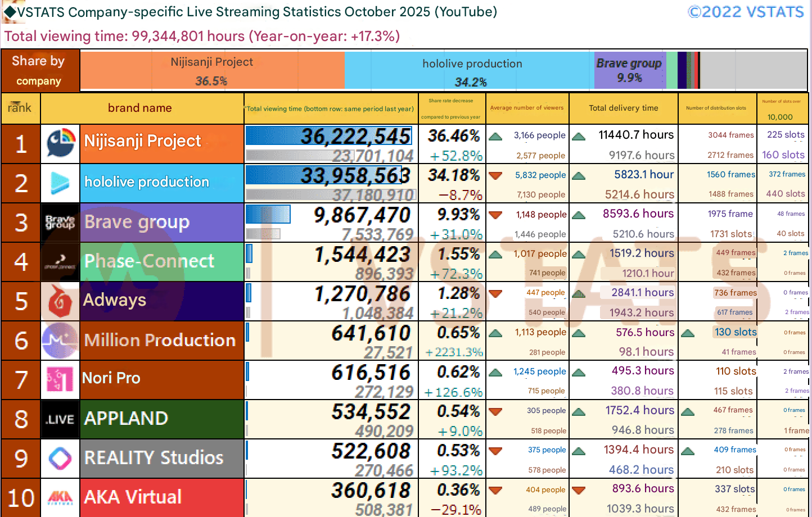
Task: Click the Nijisanji Project speech-bubble logo
Action: (60, 143)
